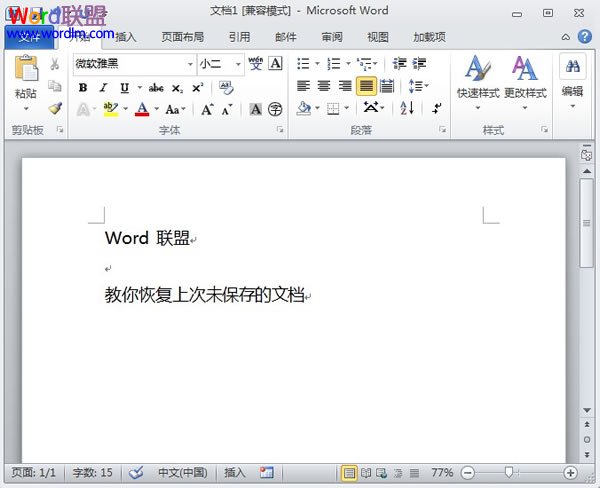This screenshot has width=600, height=488.
Task: Click the Cut scissors icon
Action: (55, 64)
